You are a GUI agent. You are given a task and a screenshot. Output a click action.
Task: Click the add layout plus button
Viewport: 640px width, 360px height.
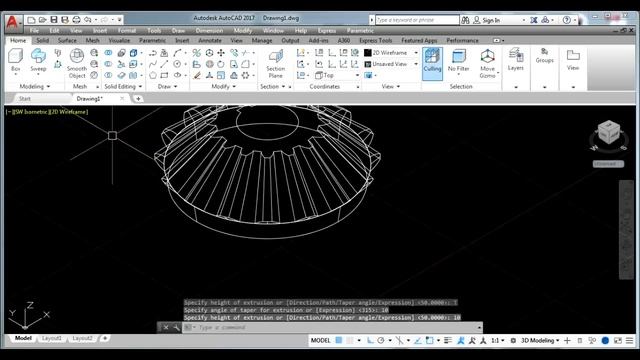[105, 338]
